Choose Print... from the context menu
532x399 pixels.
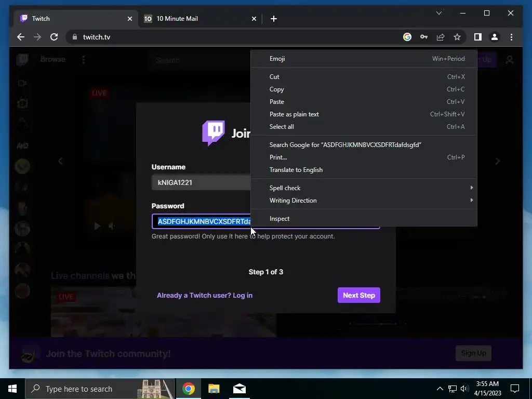[364, 157]
